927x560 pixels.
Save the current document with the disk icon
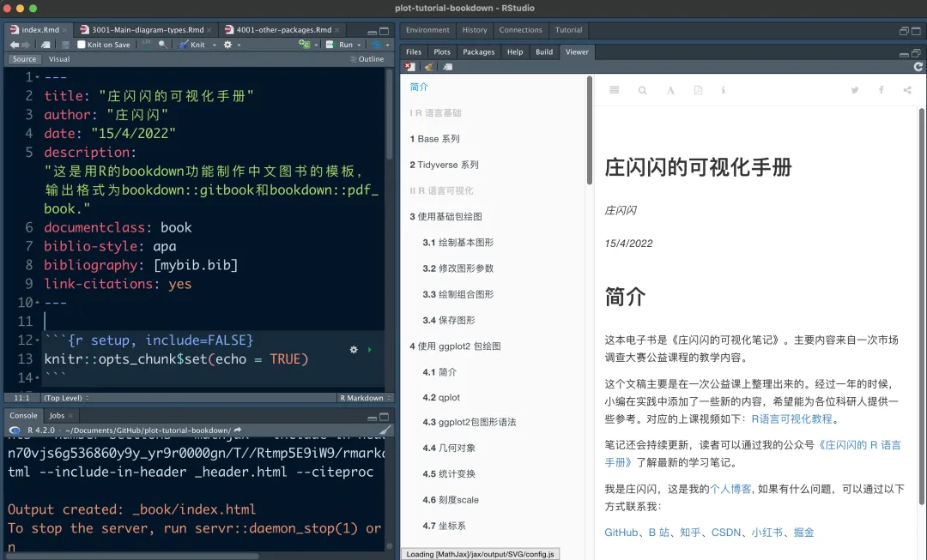pos(65,45)
